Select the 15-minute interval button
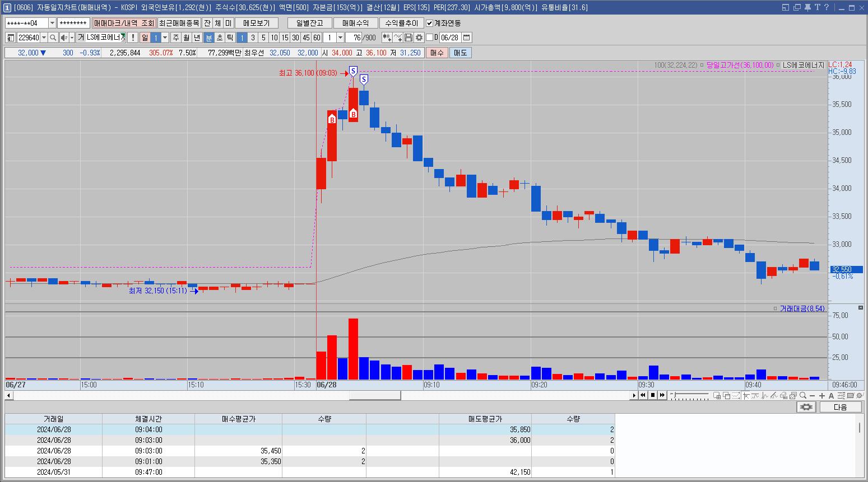Screen dimensions: 868x482 pos(285,38)
